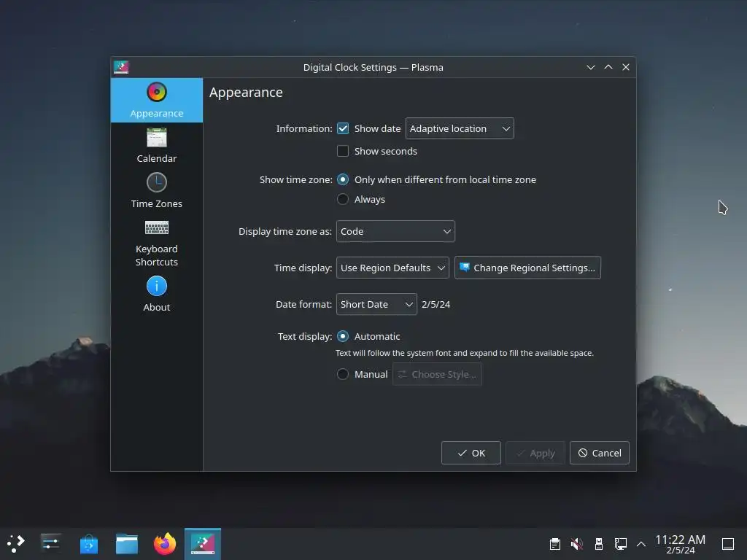747x560 pixels.
Task: Select Automatic text display
Action: [343, 336]
